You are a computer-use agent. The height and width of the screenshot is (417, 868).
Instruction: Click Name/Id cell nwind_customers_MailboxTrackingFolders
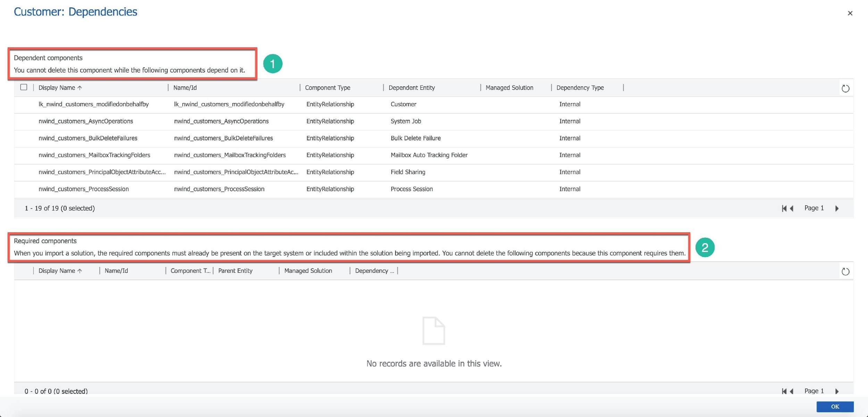point(230,155)
